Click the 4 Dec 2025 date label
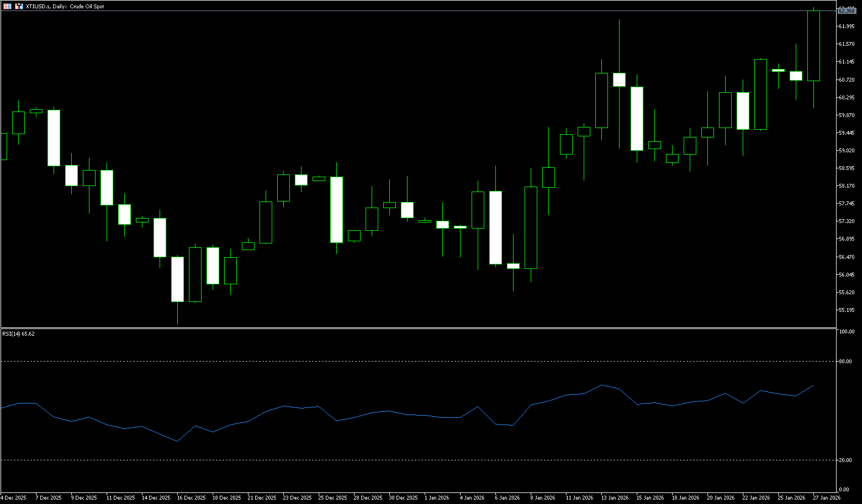Viewport: 862px width, 504px height. tap(13, 498)
